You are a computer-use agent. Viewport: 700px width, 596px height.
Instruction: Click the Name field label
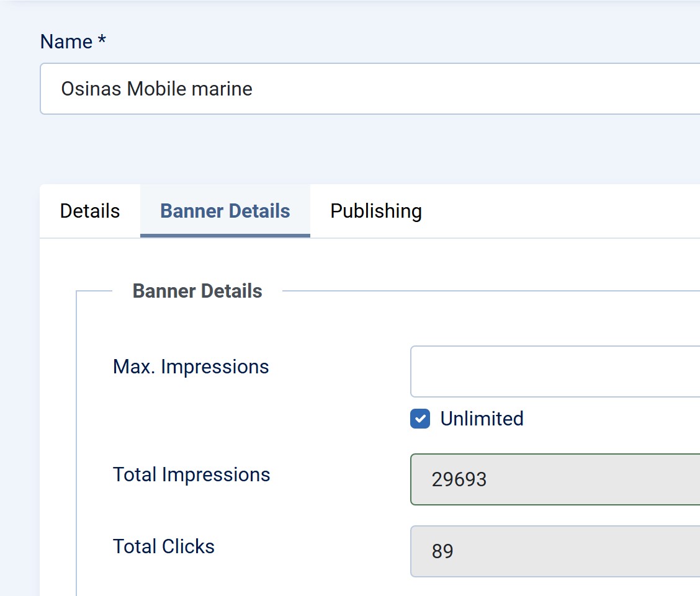click(x=66, y=42)
